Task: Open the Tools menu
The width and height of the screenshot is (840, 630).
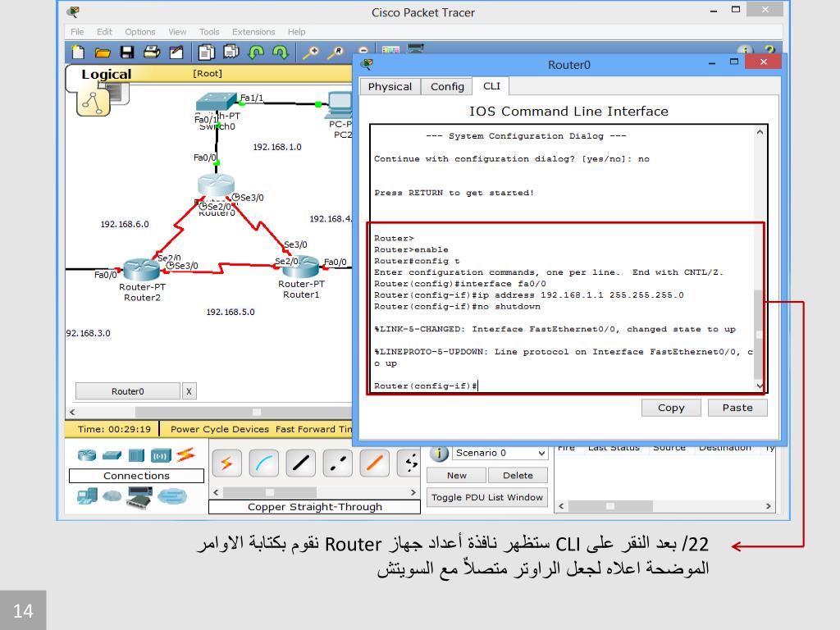Action: click(209, 32)
